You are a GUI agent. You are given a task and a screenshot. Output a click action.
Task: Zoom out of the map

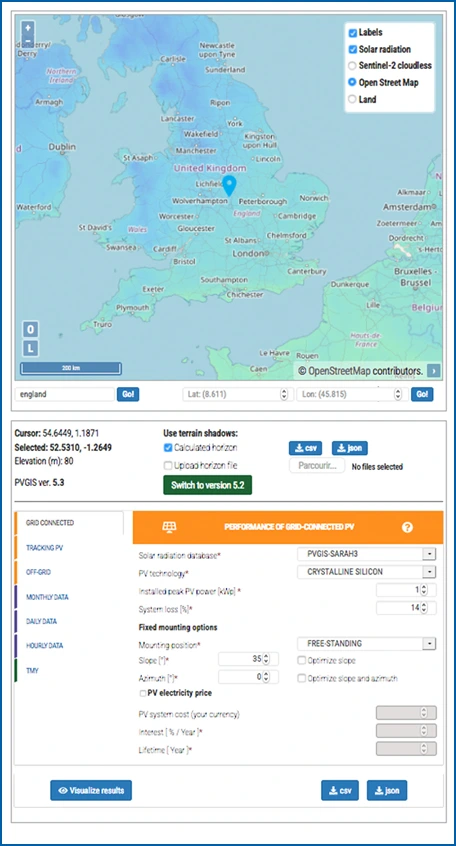coord(28,40)
